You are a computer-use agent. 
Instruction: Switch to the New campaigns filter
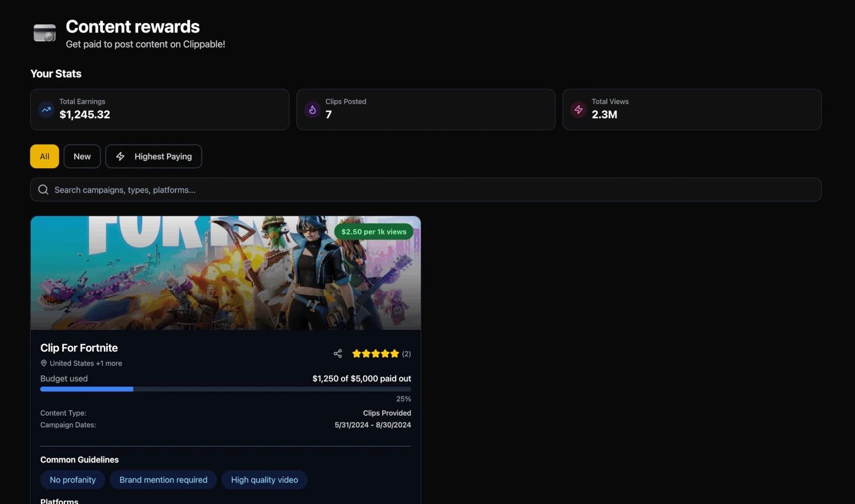pos(82,156)
